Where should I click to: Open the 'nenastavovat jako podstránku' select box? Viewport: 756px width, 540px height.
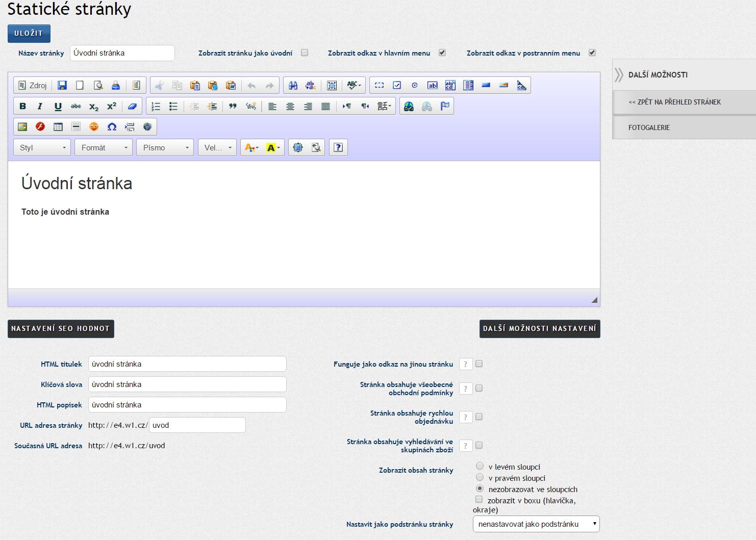click(536, 524)
